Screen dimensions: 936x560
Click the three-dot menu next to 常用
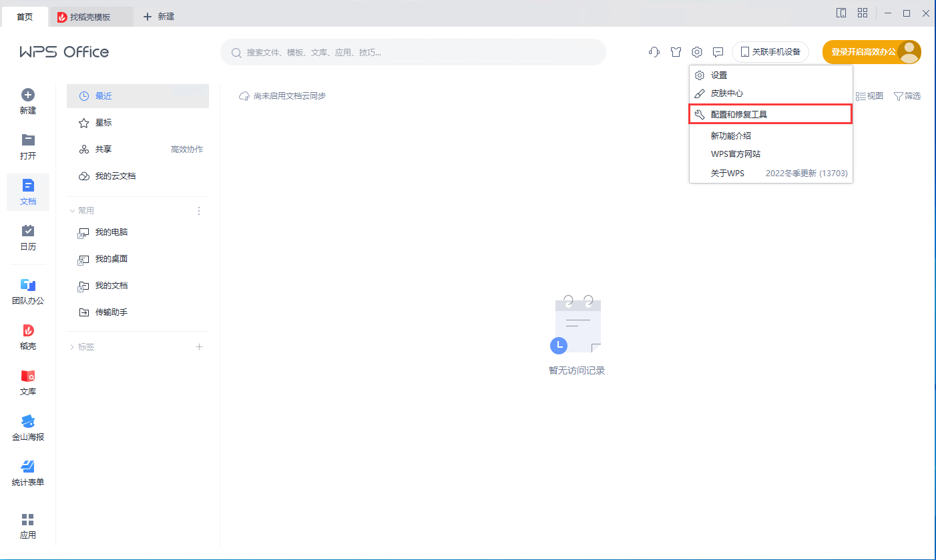[x=199, y=211]
